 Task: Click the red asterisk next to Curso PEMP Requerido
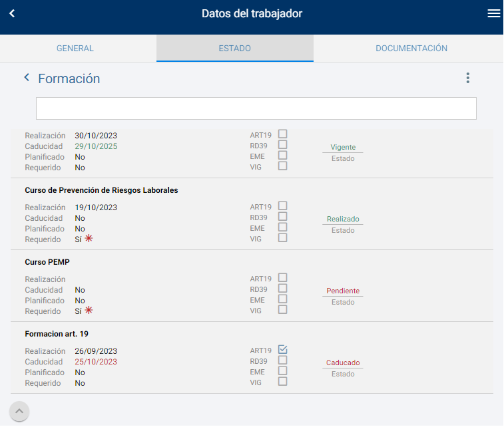point(89,311)
